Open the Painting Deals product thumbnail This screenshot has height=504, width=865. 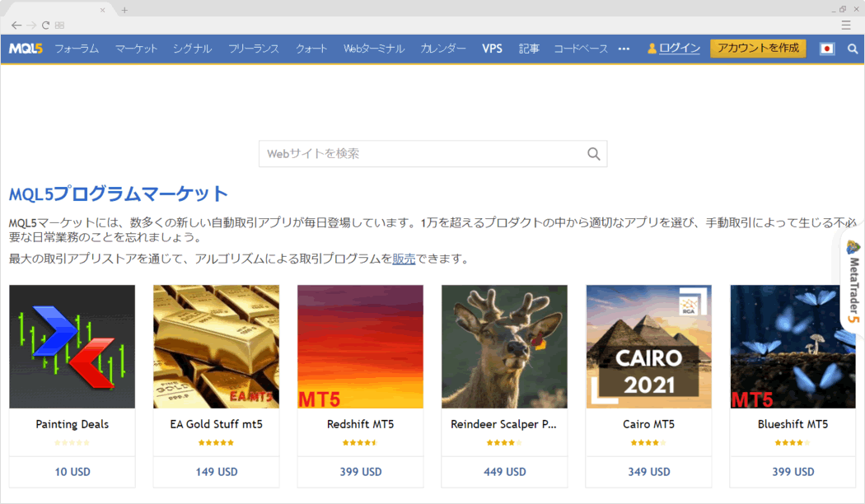(72, 347)
